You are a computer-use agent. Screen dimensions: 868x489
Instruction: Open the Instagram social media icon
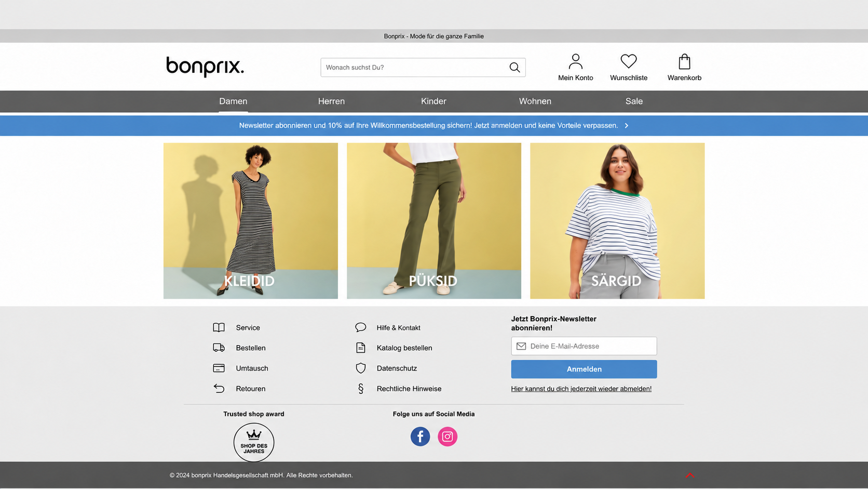click(447, 437)
